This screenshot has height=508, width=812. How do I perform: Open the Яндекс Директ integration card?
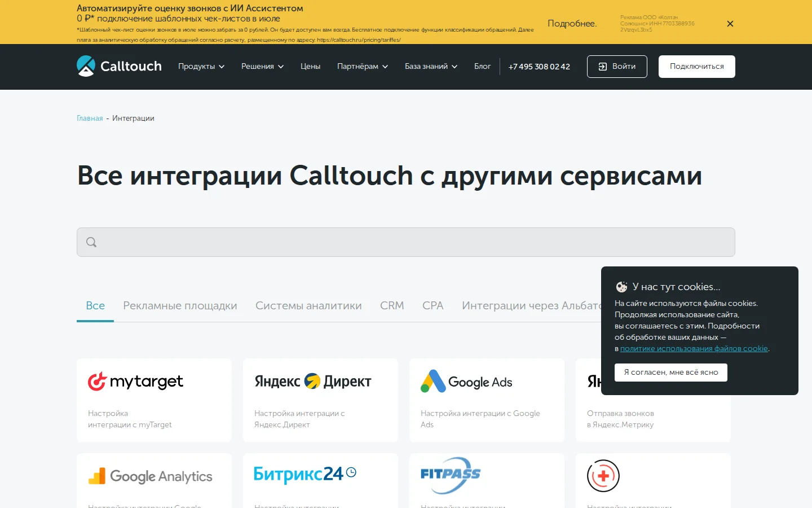(x=320, y=400)
